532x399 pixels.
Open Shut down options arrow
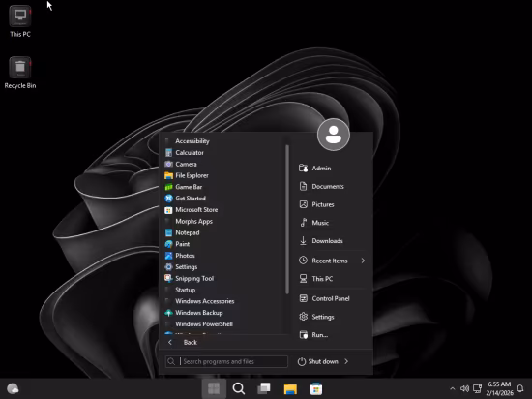pos(346,361)
